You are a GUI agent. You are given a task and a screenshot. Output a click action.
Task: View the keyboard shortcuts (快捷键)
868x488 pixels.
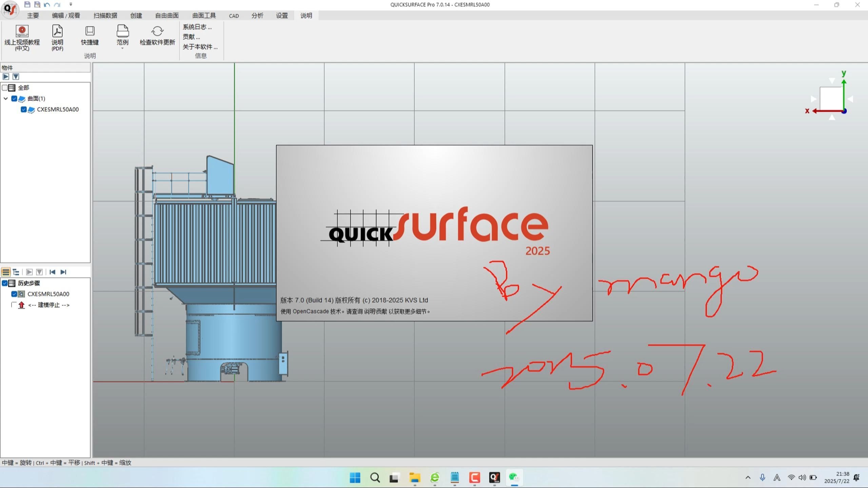(x=89, y=36)
